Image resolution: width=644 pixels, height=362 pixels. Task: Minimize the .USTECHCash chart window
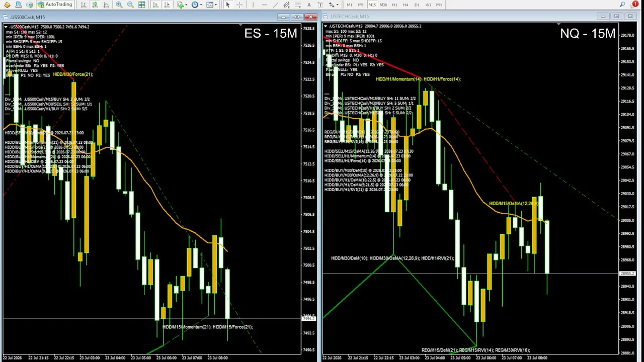coord(603,17)
